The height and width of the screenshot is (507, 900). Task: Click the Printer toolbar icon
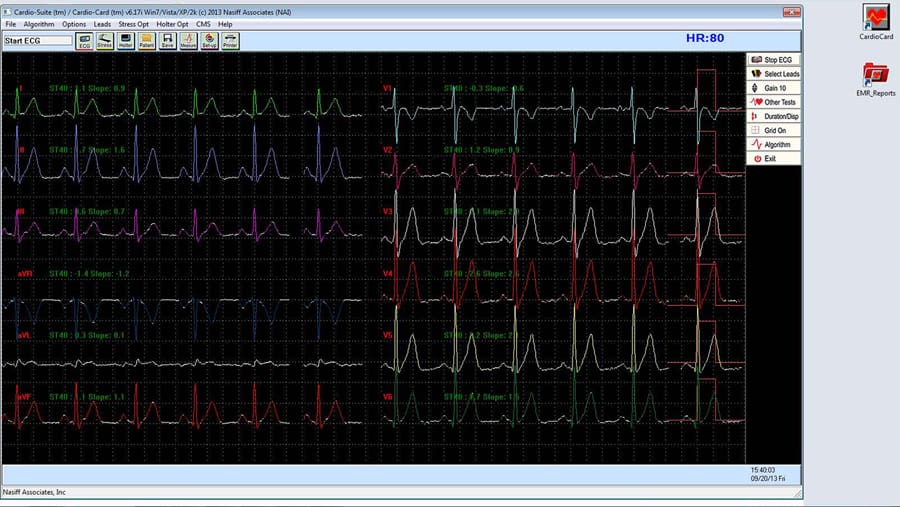230,41
